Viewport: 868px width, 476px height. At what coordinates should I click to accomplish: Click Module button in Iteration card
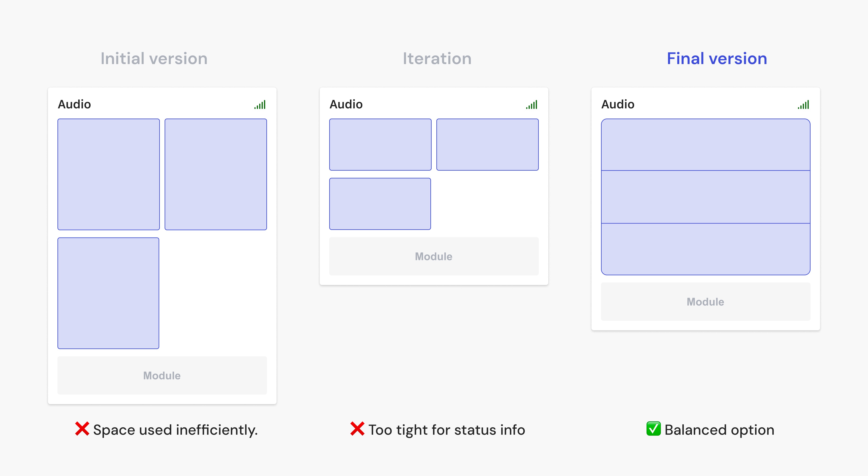(x=434, y=256)
